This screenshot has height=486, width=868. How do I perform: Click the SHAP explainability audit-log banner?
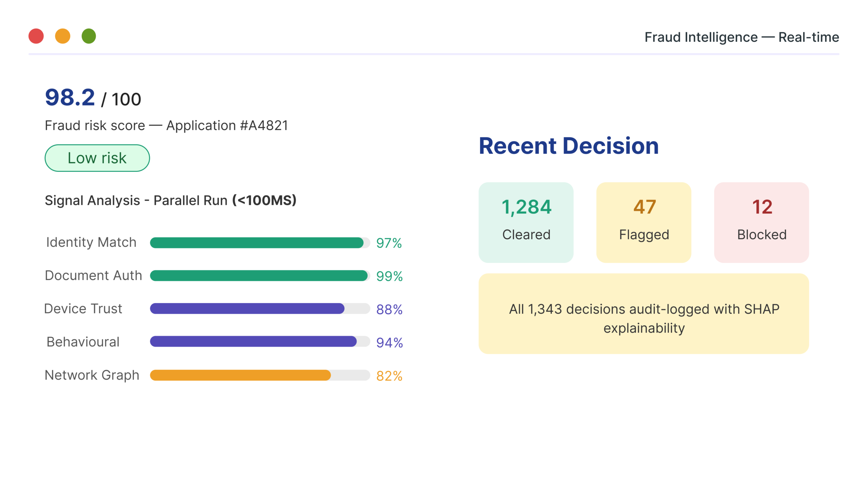click(644, 314)
